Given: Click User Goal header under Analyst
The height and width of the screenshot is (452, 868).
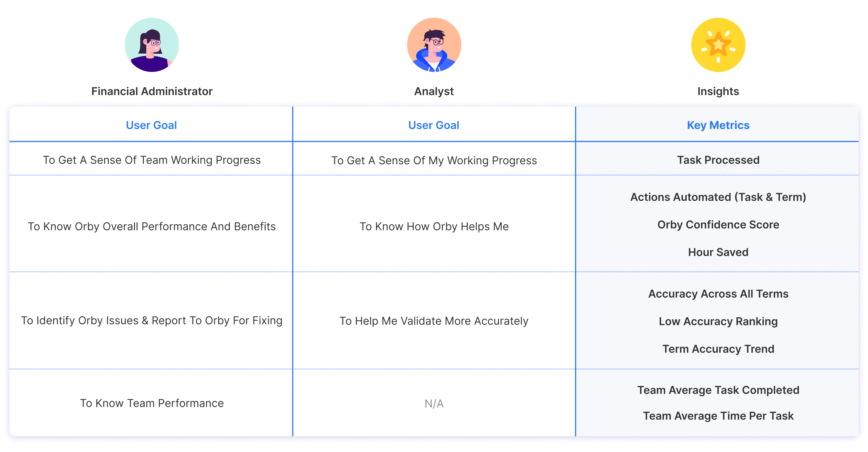Looking at the screenshot, I should pyautogui.click(x=434, y=125).
